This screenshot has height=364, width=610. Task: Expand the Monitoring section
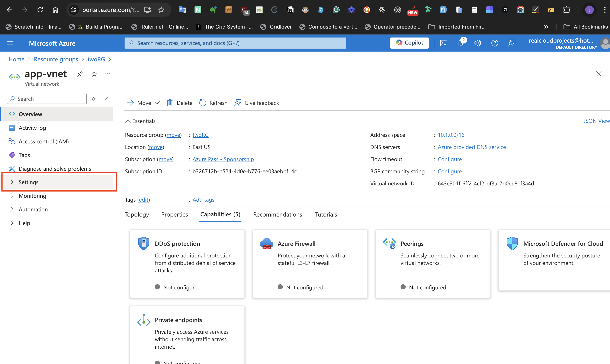pyautogui.click(x=32, y=196)
